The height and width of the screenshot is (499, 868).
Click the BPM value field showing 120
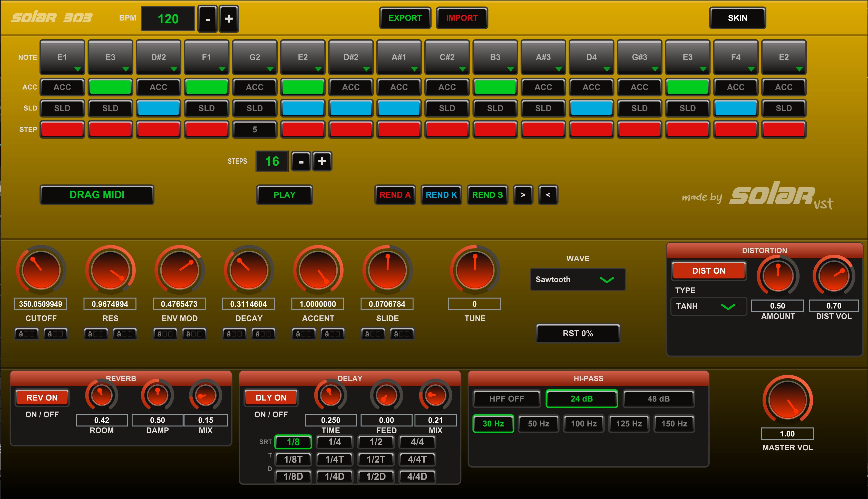coord(168,19)
